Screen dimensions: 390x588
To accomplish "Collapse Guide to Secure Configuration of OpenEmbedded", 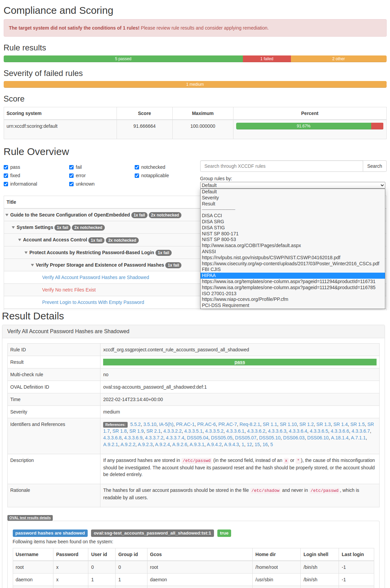I will click(7, 215).
